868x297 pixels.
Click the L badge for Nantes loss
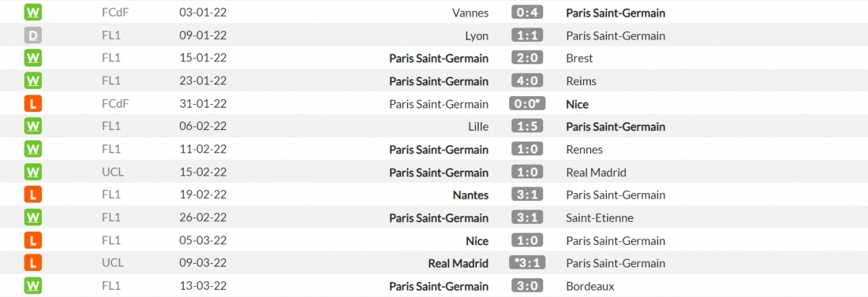pos(33,195)
